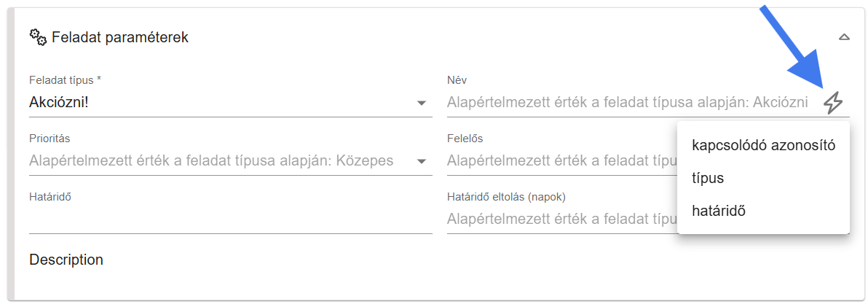
Task: Click the 'Feladat típus *' field label
Action: [65, 79]
